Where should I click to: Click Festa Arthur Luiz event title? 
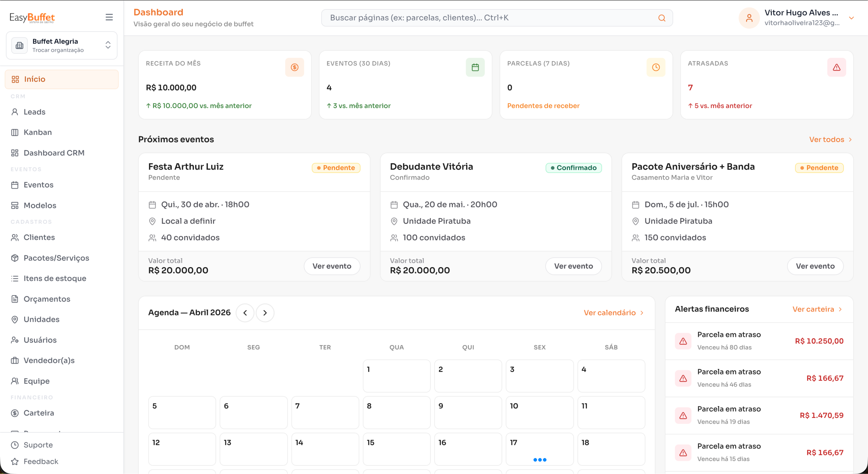186,167
